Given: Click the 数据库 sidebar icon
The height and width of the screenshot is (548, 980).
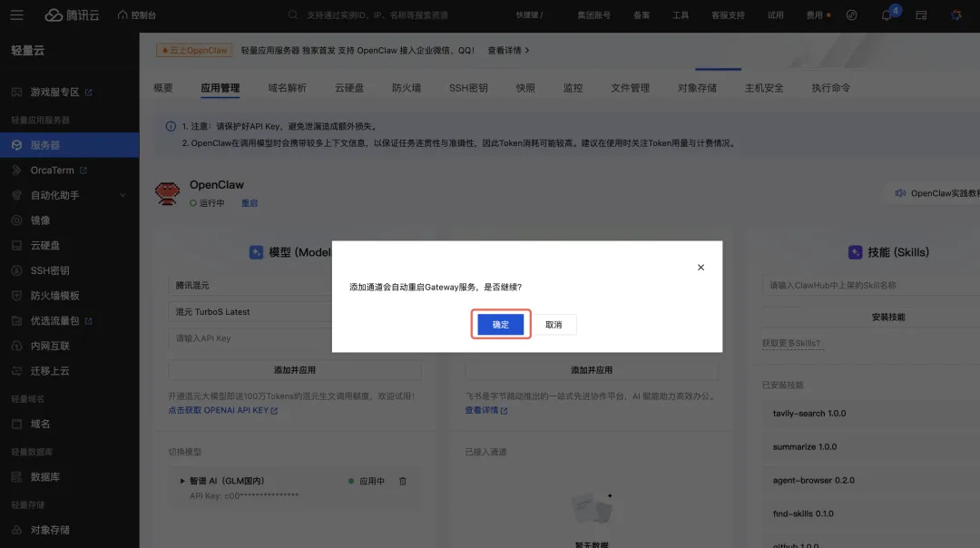Looking at the screenshot, I should pos(17,476).
